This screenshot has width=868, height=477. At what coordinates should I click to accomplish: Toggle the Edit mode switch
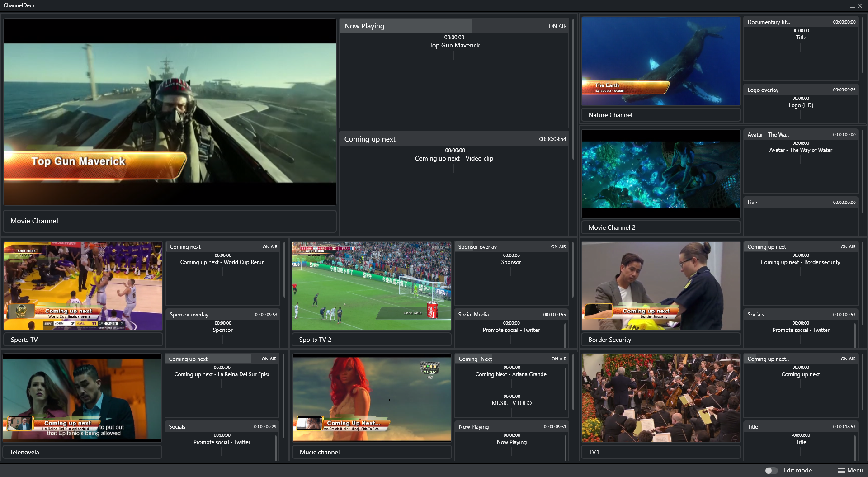pos(771,471)
